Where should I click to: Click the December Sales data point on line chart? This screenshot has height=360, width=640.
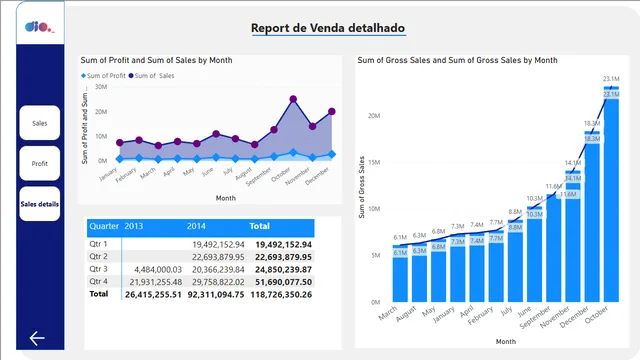[332, 111]
